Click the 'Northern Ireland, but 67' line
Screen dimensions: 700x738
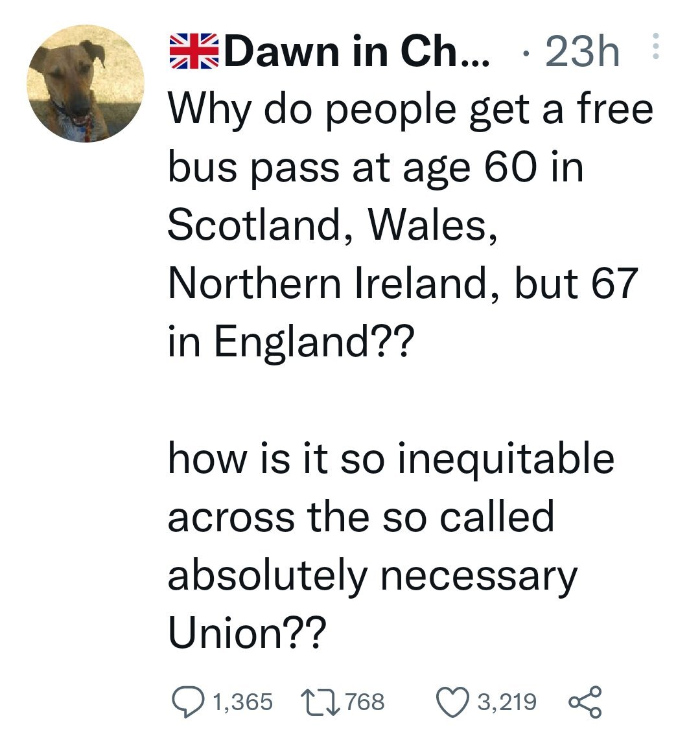tap(403, 283)
